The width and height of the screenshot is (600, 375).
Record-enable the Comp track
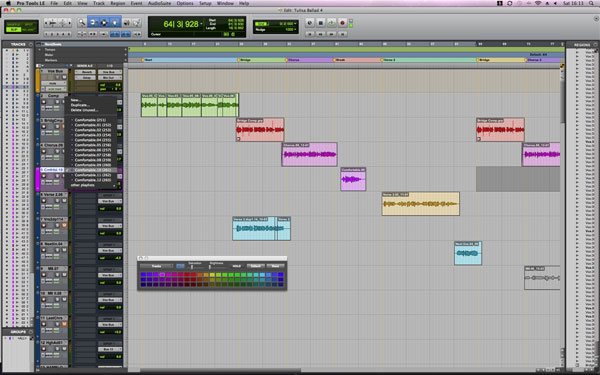(43, 102)
